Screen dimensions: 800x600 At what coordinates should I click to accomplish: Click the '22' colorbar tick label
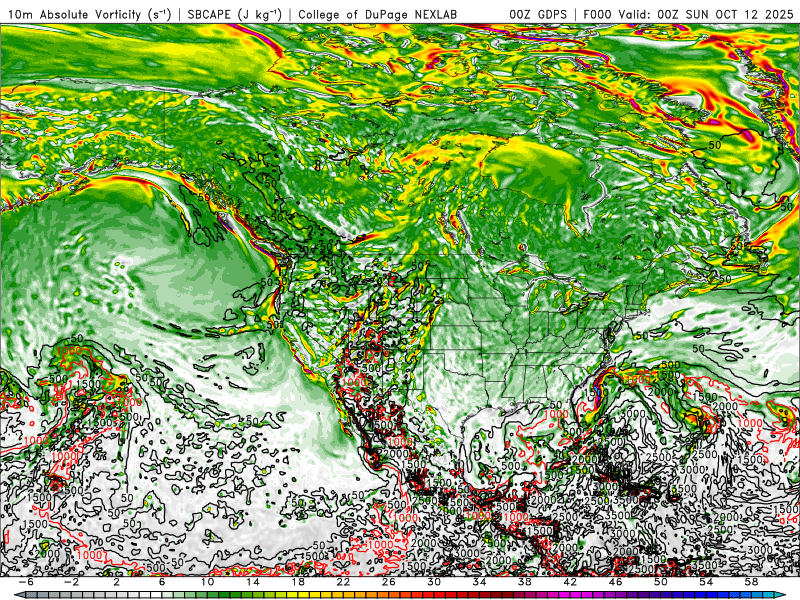coord(343,582)
